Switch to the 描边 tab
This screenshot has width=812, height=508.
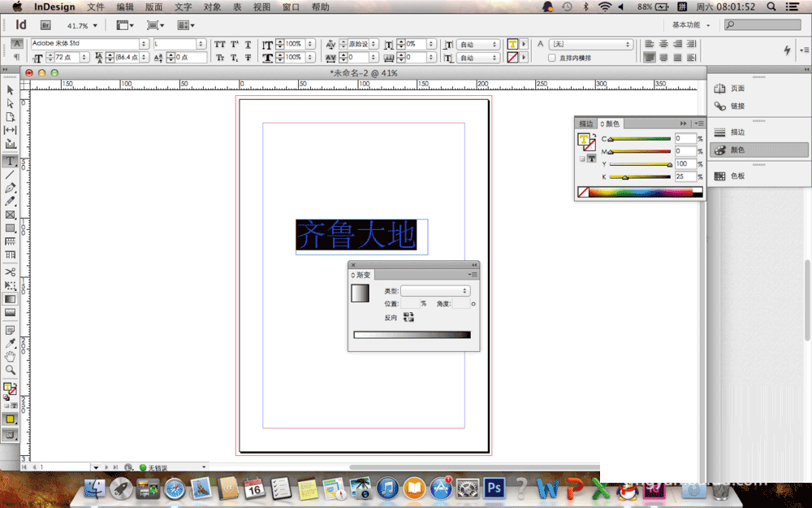pos(585,124)
